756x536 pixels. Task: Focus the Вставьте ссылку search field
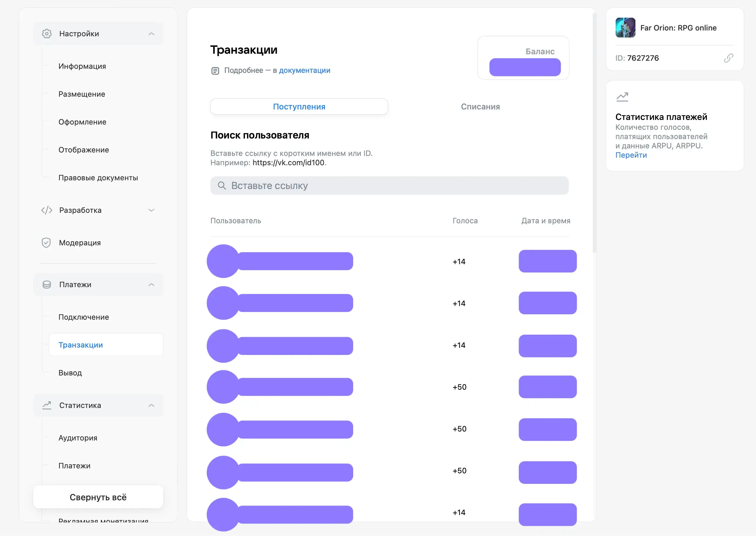[x=390, y=186]
